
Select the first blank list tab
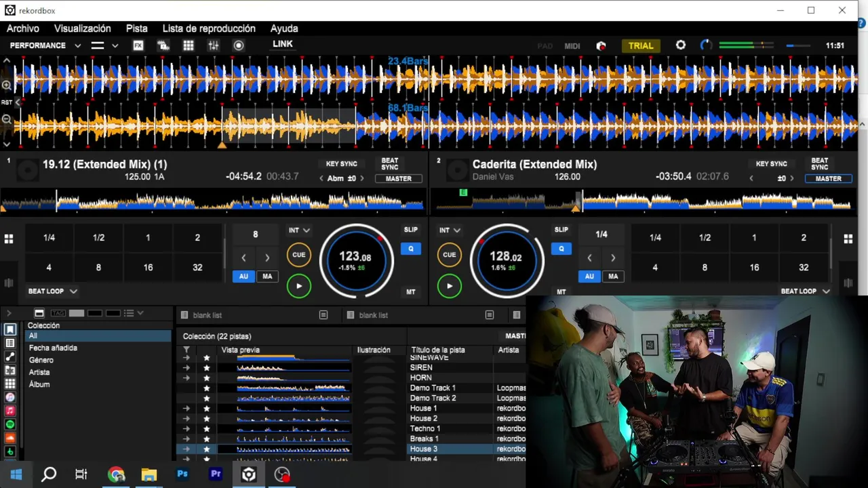tap(255, 315)
